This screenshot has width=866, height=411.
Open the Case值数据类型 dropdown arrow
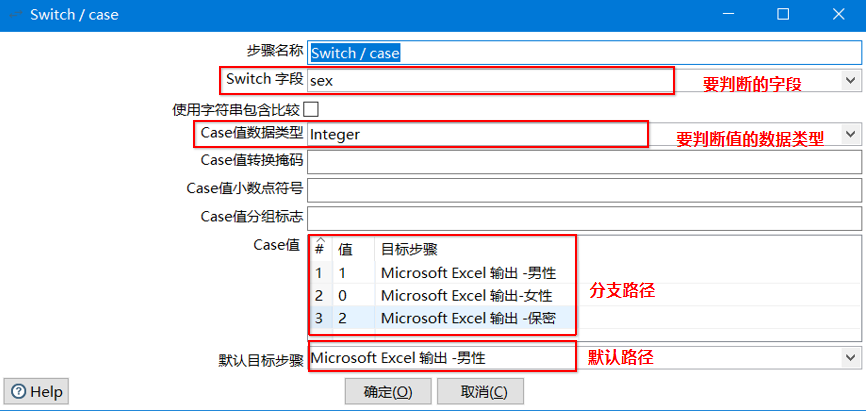click(x=849, y=134)
